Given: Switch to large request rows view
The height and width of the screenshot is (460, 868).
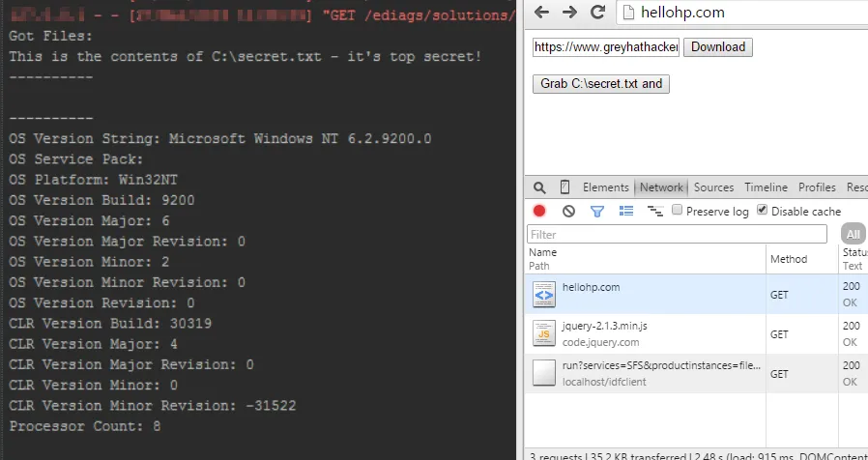Looking at the screenshot, I should [x=626, y=211].
